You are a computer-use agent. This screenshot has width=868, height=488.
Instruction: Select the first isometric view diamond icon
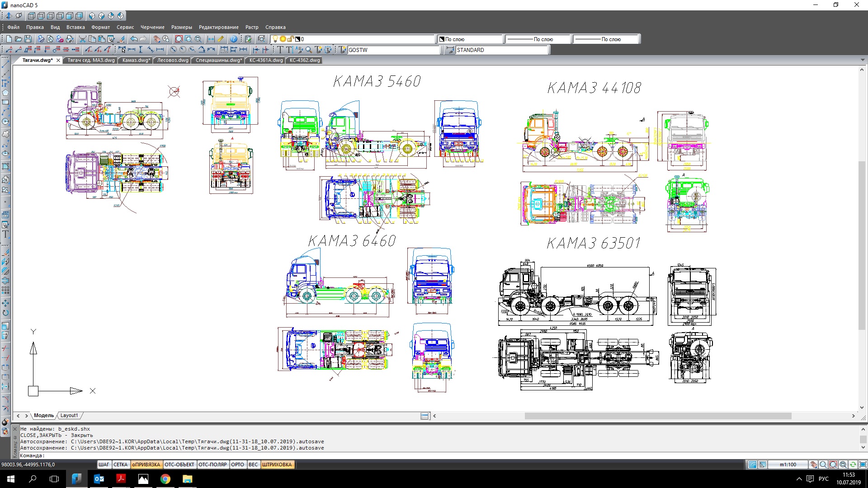[92, 16]
